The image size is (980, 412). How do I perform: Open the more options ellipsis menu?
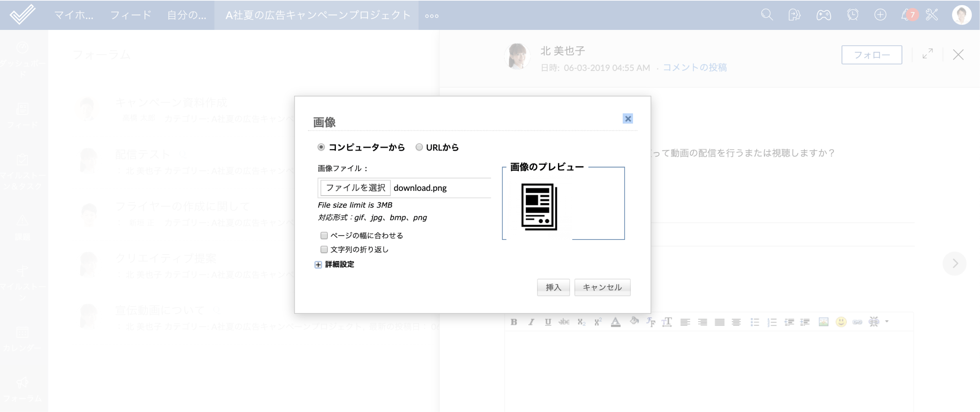click(x=432, y=16)
